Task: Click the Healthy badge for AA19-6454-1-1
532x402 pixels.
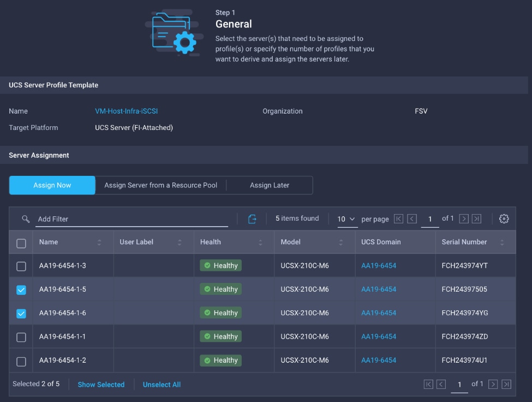Action: (220, 336)
